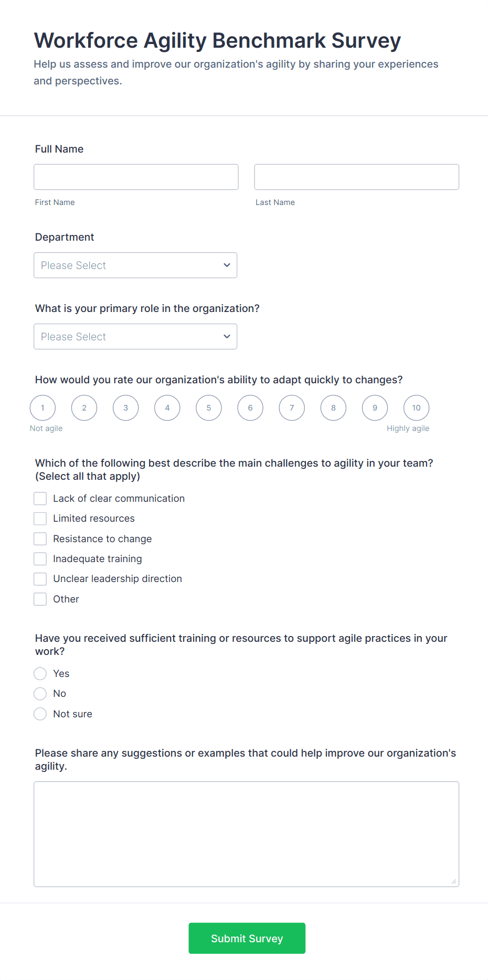The height and width of the screenshot is (980, 488).
Task: Click the Last Name input field
Action: [356, 177]
